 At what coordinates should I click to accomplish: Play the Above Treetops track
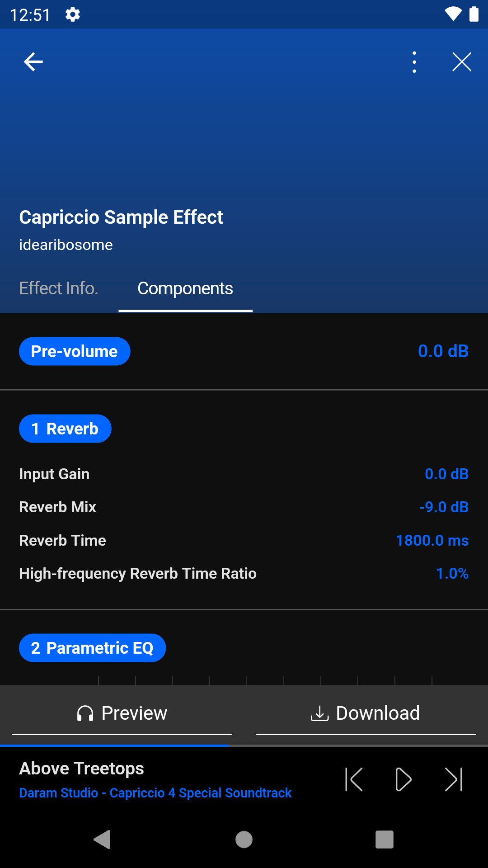[403, 779]
